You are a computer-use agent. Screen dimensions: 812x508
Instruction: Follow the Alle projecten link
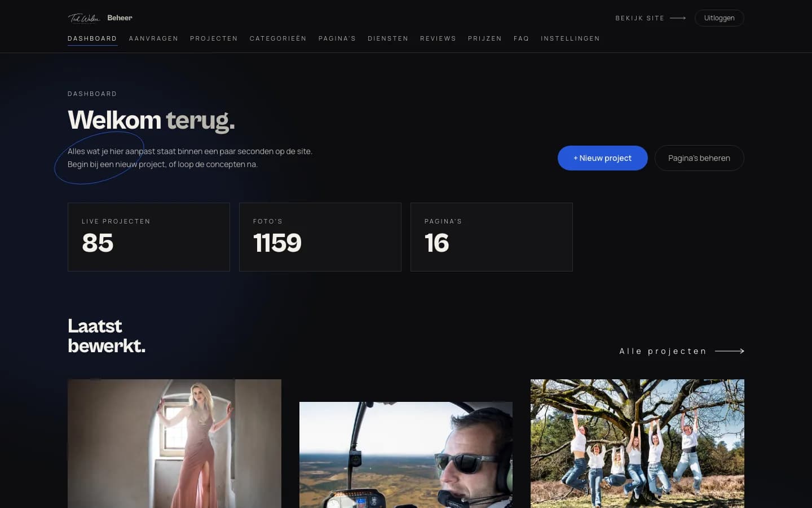point(682,351)
